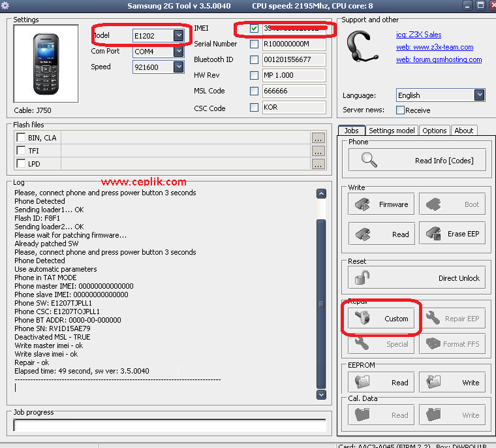This screenshot has width=496, height=448.
Task: Click the Write-section Read chip icon
Action: coord(362,234)
